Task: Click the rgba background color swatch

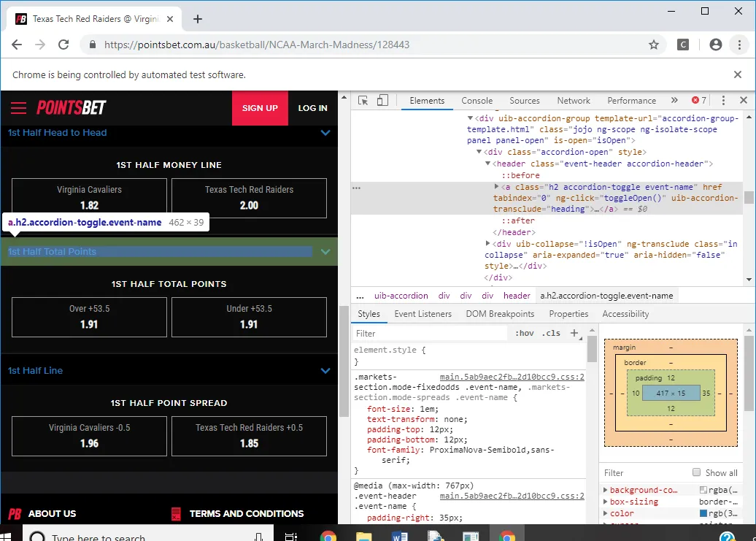Action: coord(703,490)
